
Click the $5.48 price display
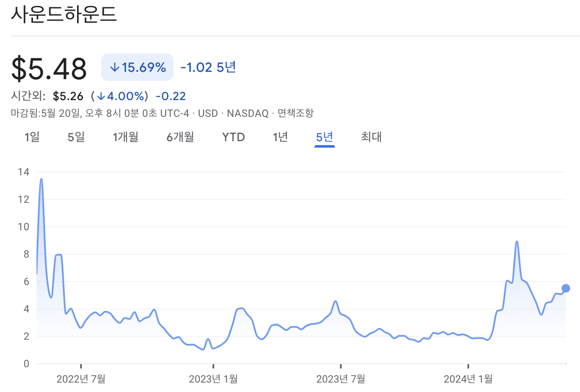point(48,68)
